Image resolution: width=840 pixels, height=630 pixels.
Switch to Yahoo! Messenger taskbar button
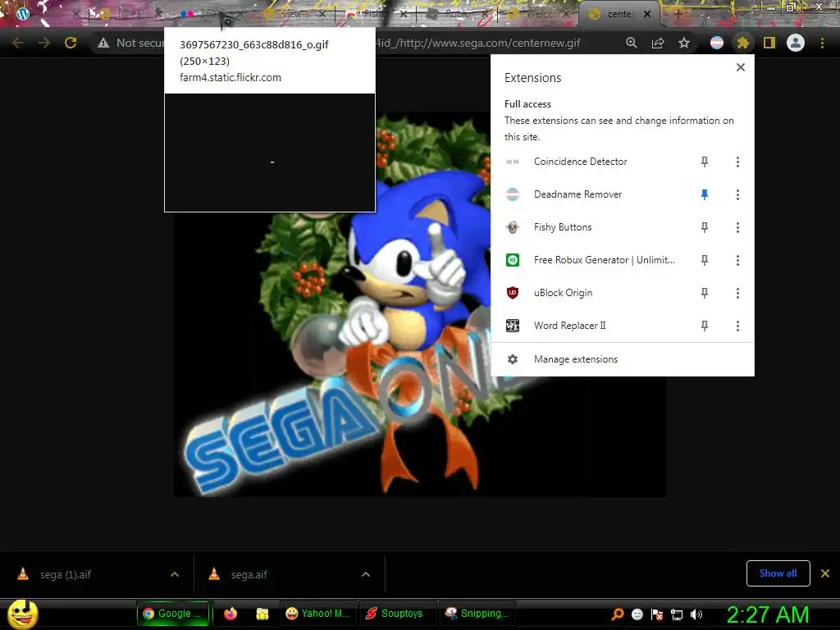(317, 614)
